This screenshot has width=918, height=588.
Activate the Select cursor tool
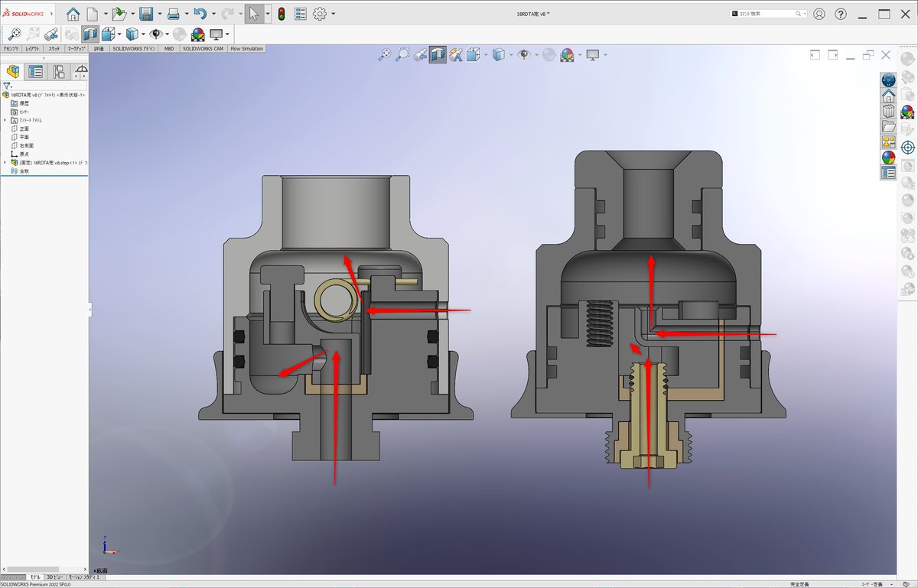[x=255, y=14]
